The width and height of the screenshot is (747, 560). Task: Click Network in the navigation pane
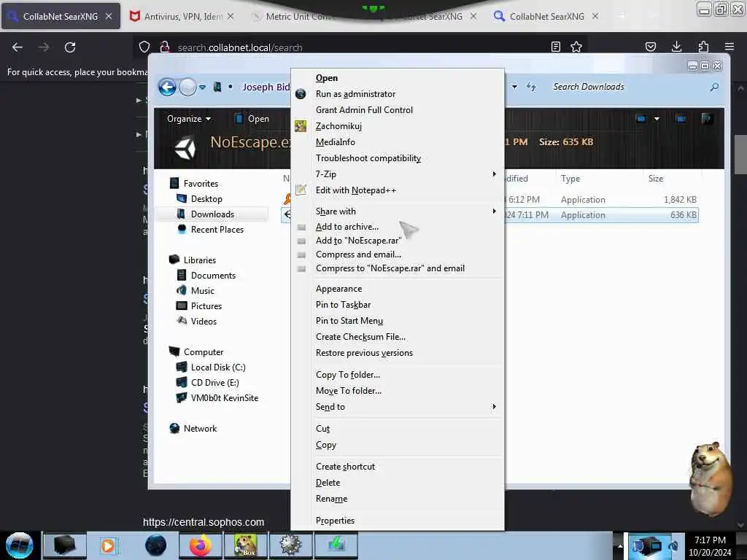[200, 428]
